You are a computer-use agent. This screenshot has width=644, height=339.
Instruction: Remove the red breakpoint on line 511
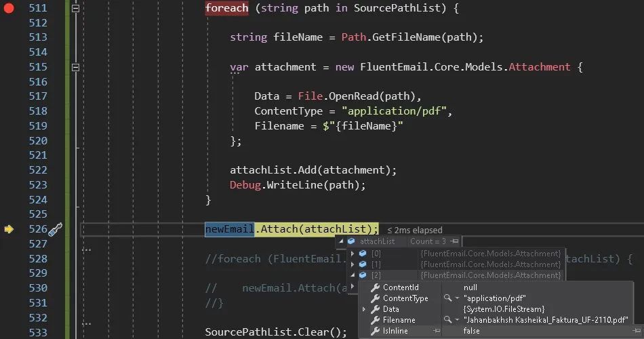tap(9, 8)
